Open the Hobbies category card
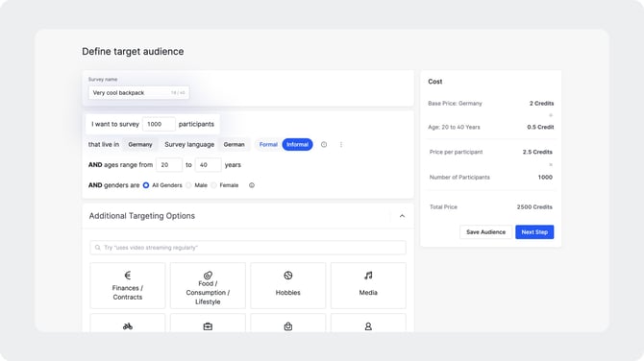The width and height of the screenshot is (644, 361). tap(288, 285)
